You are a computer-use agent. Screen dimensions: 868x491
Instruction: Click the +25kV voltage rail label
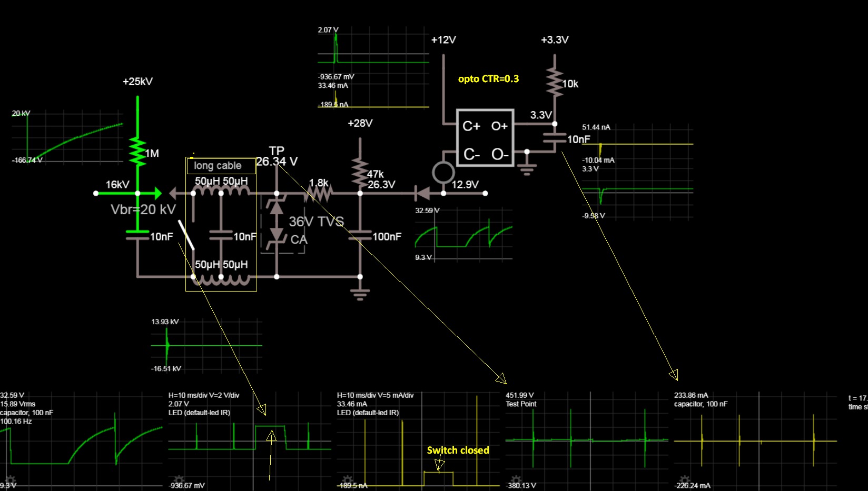137,82
